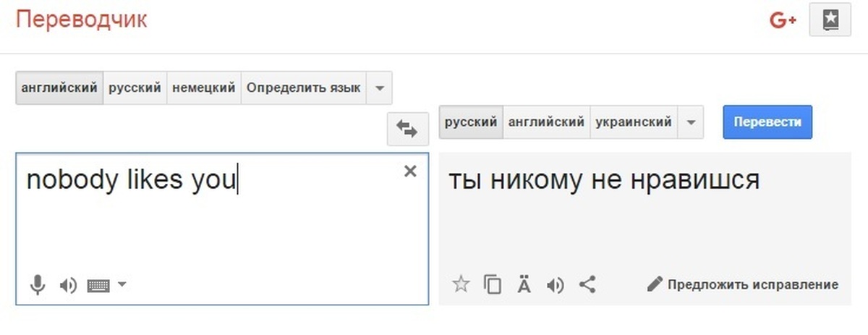Listen to the translated text speaker icon

[x=556, y=285]
